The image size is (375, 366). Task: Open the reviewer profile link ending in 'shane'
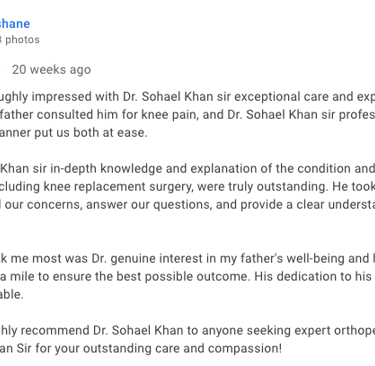[15, 24]
